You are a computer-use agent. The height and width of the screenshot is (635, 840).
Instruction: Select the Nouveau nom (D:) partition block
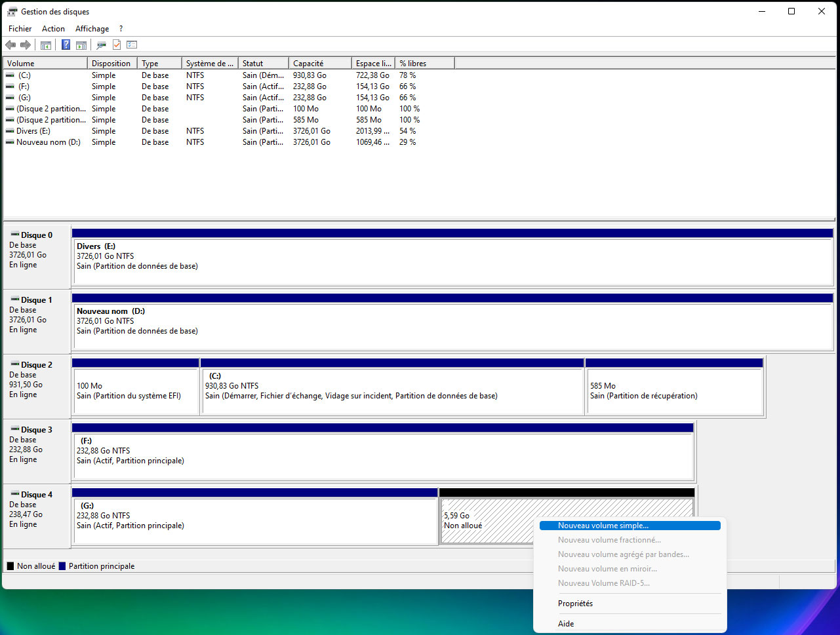[452, 322]
